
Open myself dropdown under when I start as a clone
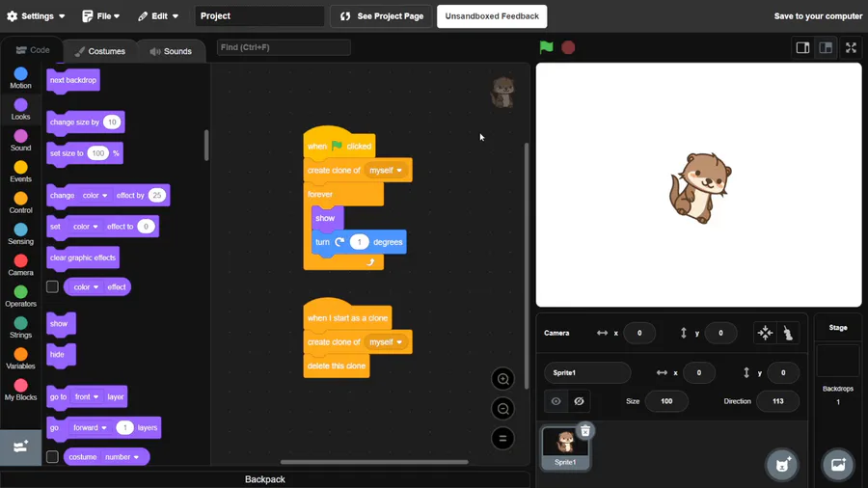pyautogui.click(x=386, y=342)
